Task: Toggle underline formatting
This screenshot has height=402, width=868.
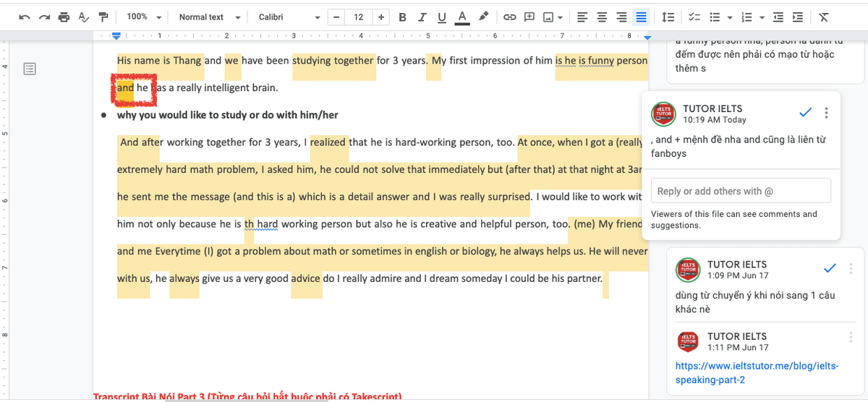Action: pyautogui.click(x=443, y=17)
